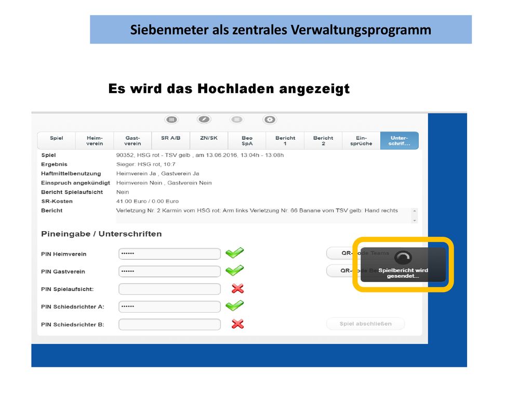This screenshot has height=399, width=532.
Task: Click scroll-down arrow of the Bericht text box
Action: point(414,220)
